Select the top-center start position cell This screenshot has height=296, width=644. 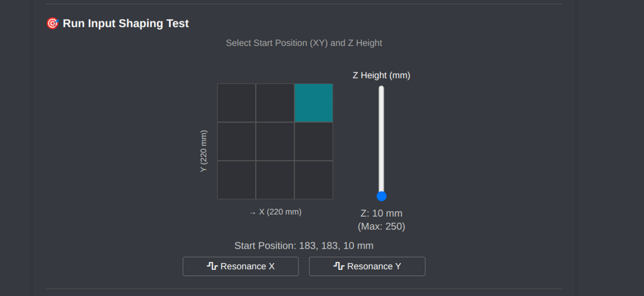pyautogui.click(x=275, y=103)
